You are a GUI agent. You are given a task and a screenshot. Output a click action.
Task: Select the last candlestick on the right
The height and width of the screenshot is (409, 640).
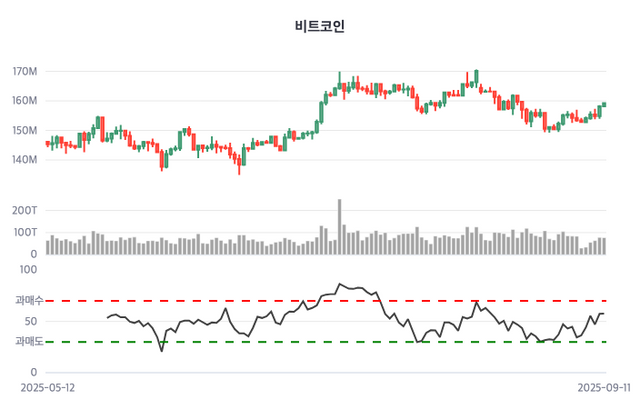coord(604,104)
